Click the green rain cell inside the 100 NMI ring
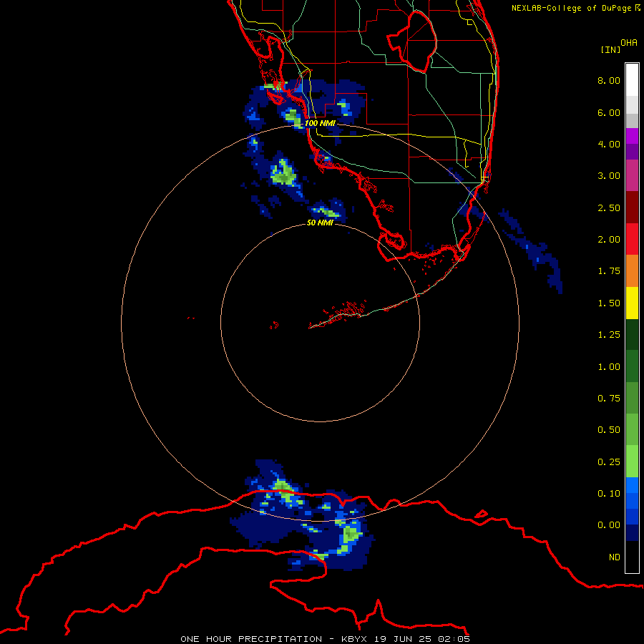The image size is (644, 644). point(283,173)
